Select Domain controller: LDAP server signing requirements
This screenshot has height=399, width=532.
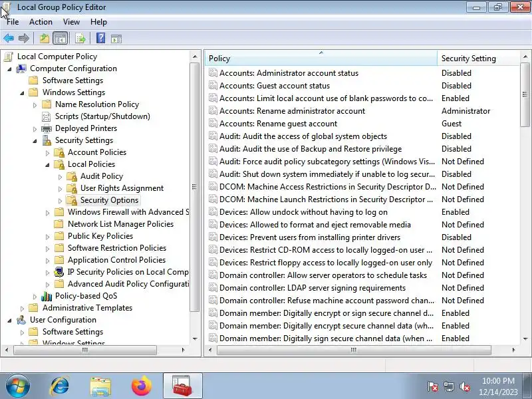313,288
